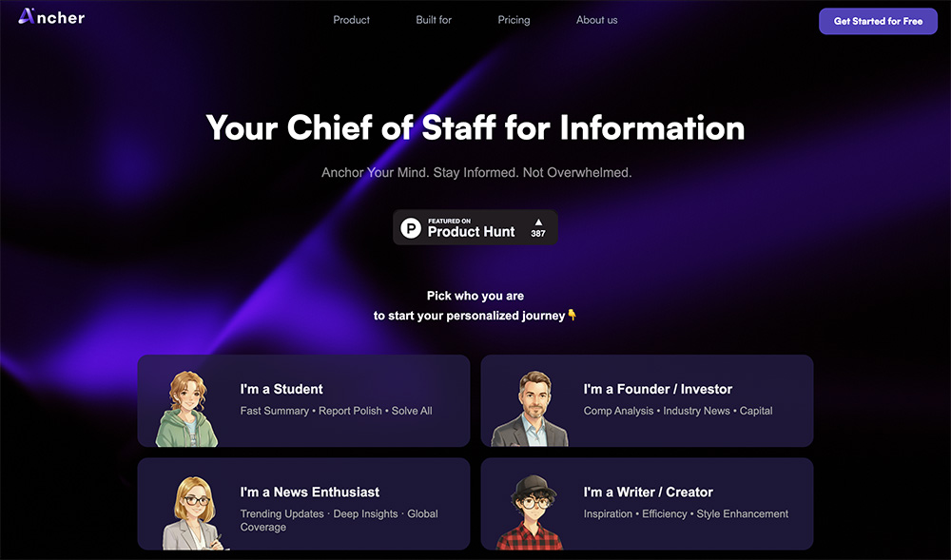Viewport: 951px width, 560px height.
Task: Choose the I'm a Student card
Action: click(304, 400)
